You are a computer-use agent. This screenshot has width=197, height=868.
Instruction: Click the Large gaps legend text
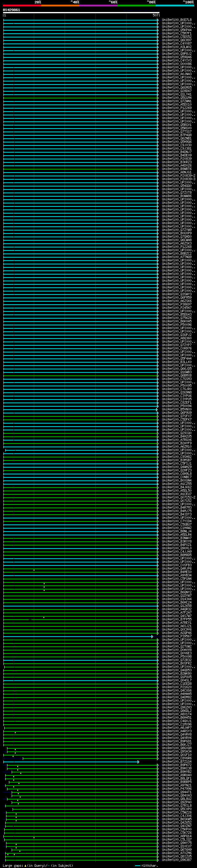(13, 866)
